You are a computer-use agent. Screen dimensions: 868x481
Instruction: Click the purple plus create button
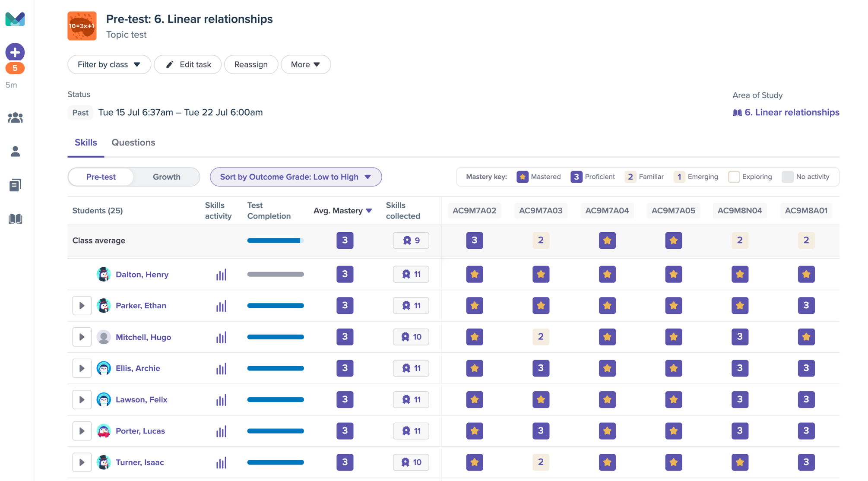coord(15,52)
